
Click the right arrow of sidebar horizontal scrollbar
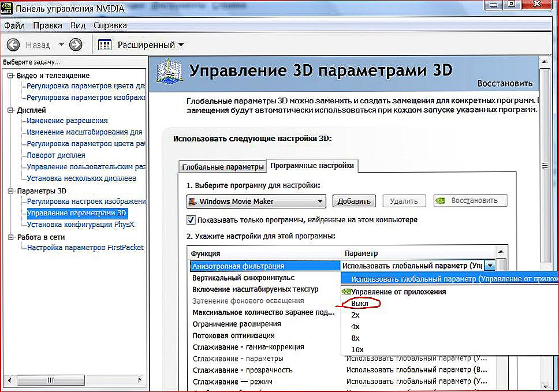coord(140,380)
